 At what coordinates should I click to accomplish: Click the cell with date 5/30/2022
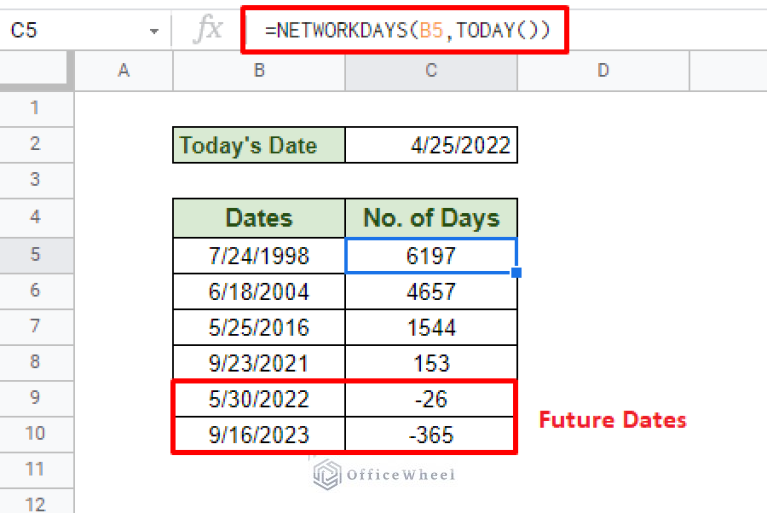[x=259, y=399]
